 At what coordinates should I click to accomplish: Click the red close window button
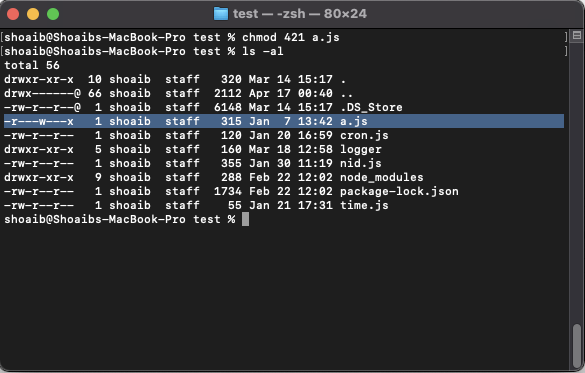[13, 14]
